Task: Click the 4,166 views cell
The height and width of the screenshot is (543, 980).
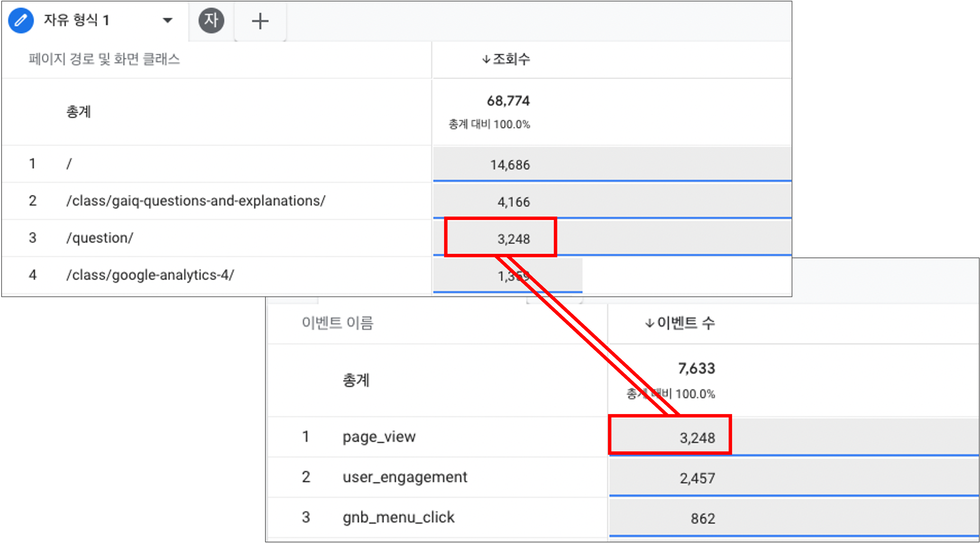Action: pyautogui.click(x=514, y=202)
